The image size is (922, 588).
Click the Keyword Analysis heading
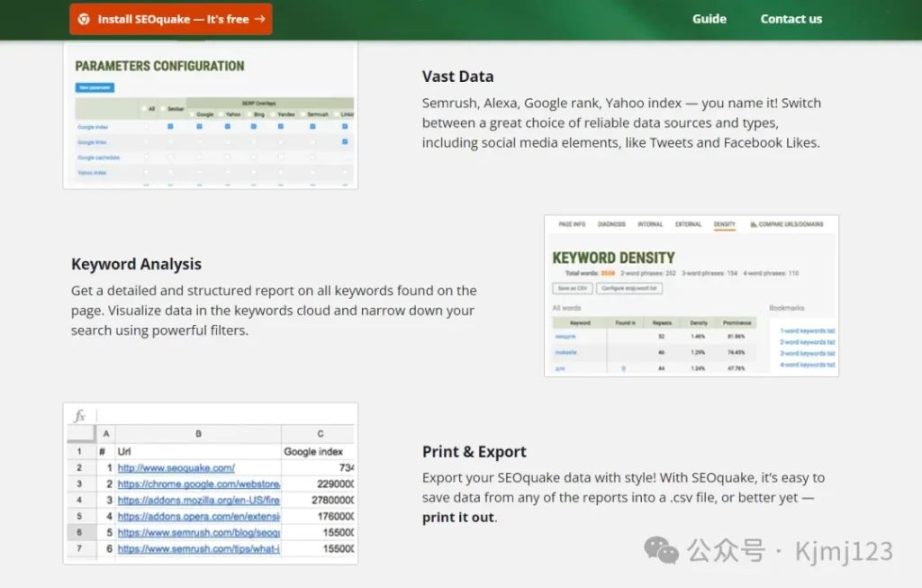137,264
